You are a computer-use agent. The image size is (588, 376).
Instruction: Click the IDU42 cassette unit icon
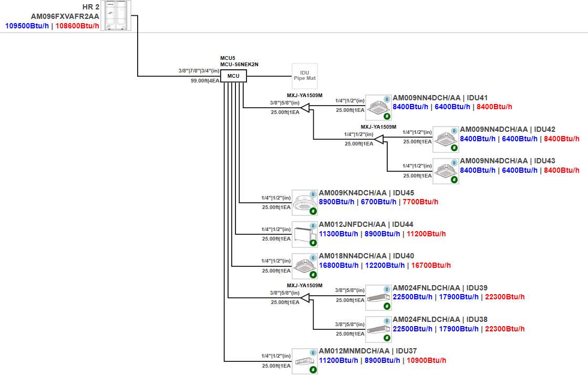coord(446,139)
